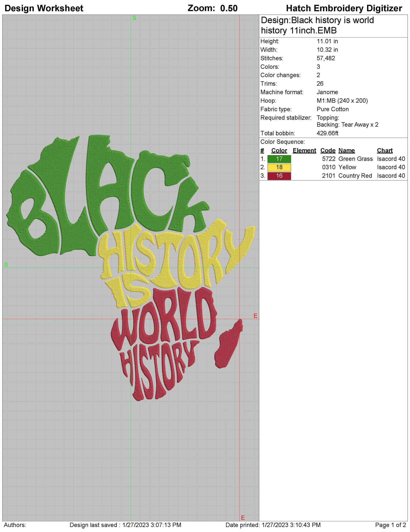The height and width of the screenshot is (532, 410).
Task: Click the Yellow color swatch 18
Action: point(279,167)
